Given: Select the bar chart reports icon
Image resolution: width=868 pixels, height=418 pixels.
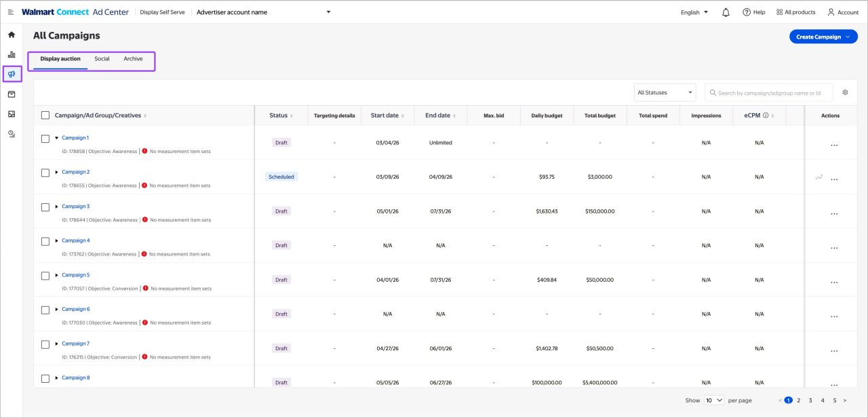Looking at the screenshot, I should pyautogui.click(x=11, y=54).
